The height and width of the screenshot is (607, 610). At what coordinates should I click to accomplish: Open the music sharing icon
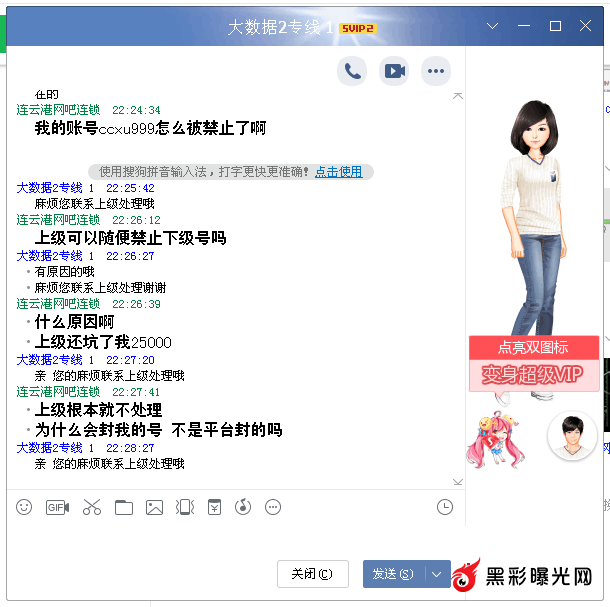pyautogui.click(x=243, y=507)
